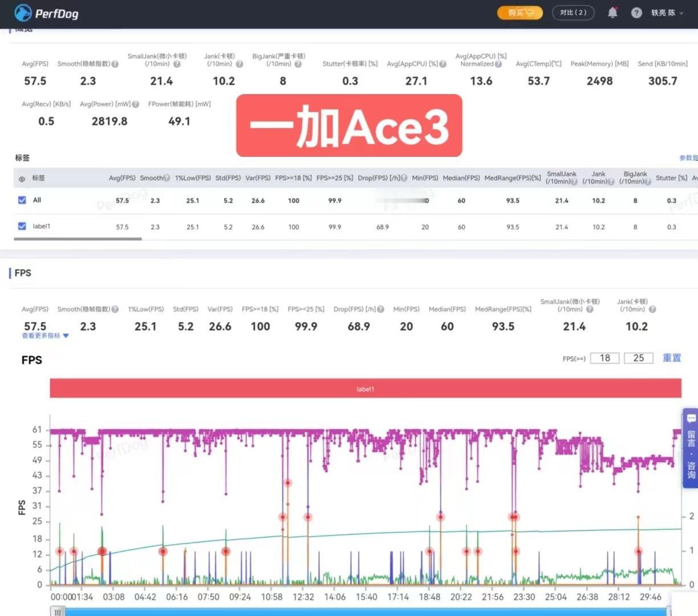The width and height of the screenshot is (698, 616).
Task: Select 1%Low(FPS) value 25.1 in FPS section
Action: coord(145,326)
